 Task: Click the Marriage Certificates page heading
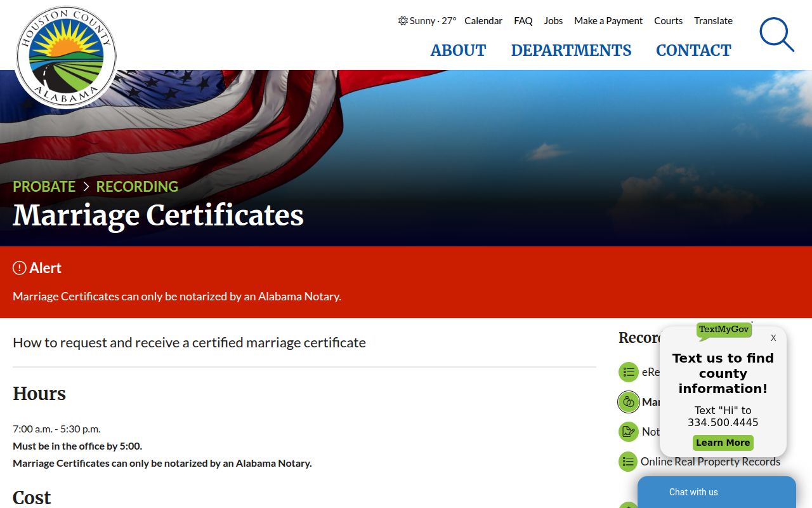tap(159, 215)
